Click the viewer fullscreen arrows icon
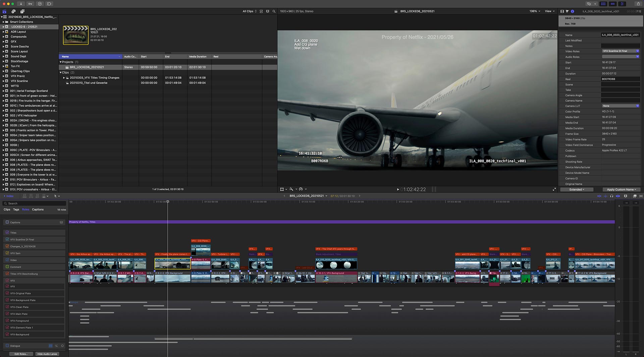This screenshot has width=644, height=357. coord(554,189)
